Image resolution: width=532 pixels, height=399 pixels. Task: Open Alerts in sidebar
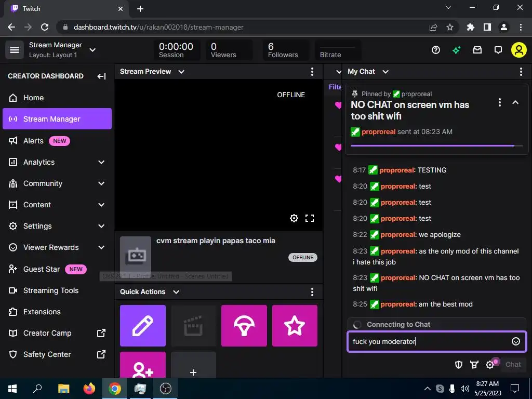[57, 141]
